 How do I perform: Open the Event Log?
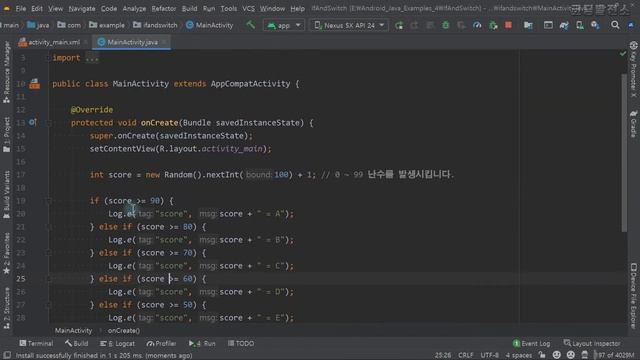[x=531, y=343]
